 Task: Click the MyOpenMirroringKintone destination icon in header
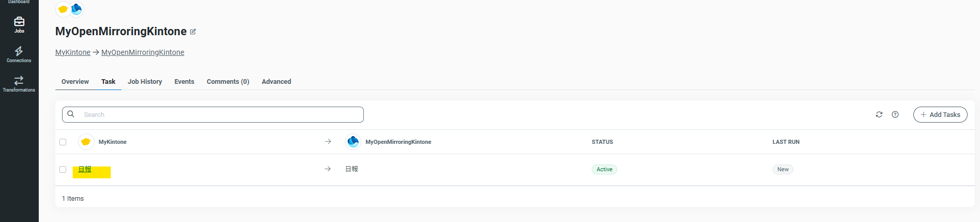[353, 142]
